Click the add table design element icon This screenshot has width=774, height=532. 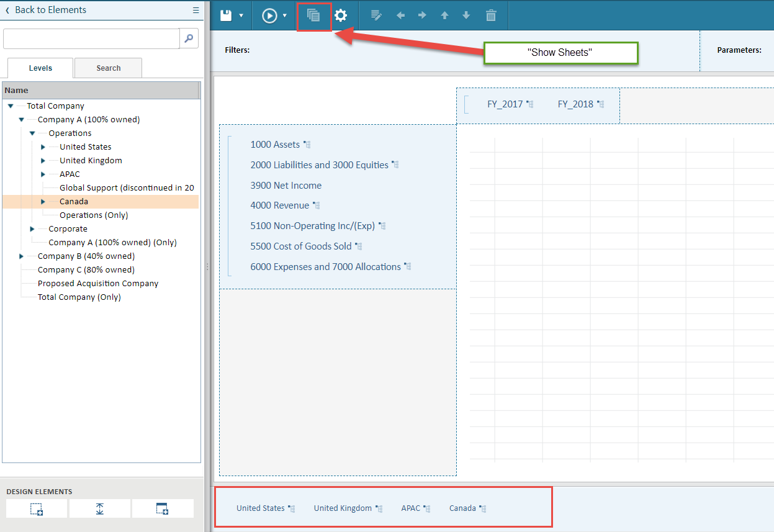coord(163,508)
